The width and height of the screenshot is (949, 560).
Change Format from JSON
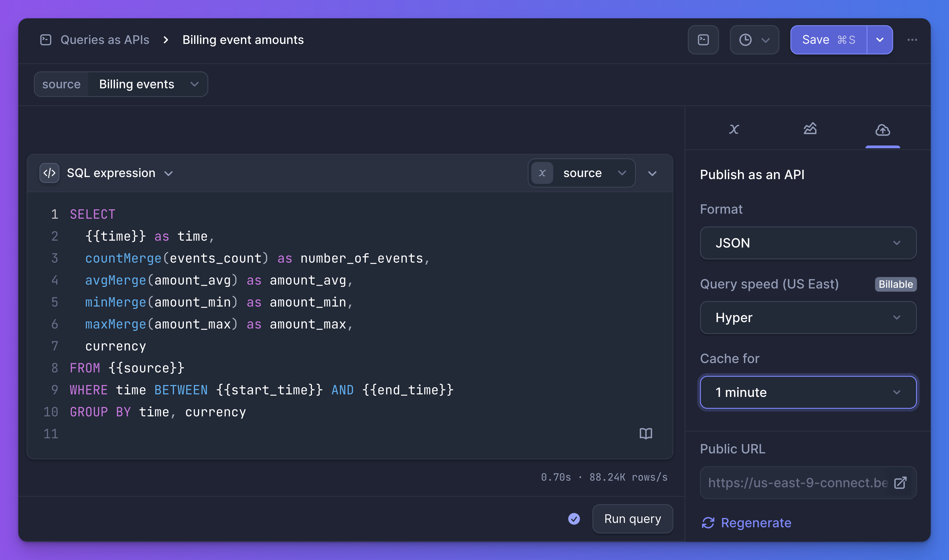pyautogui.click(x=808, y=243)
